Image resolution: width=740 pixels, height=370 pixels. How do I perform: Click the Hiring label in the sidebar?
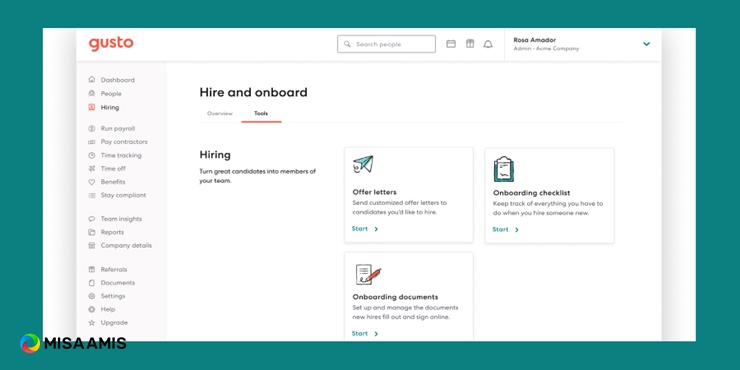click(110, 107)
